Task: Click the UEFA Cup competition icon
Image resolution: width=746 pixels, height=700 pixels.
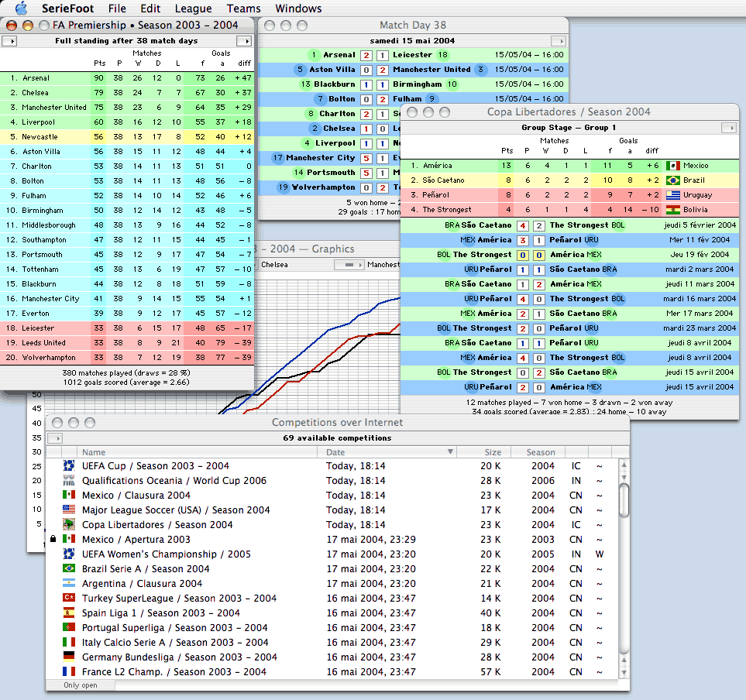Action: coord(69,465)
